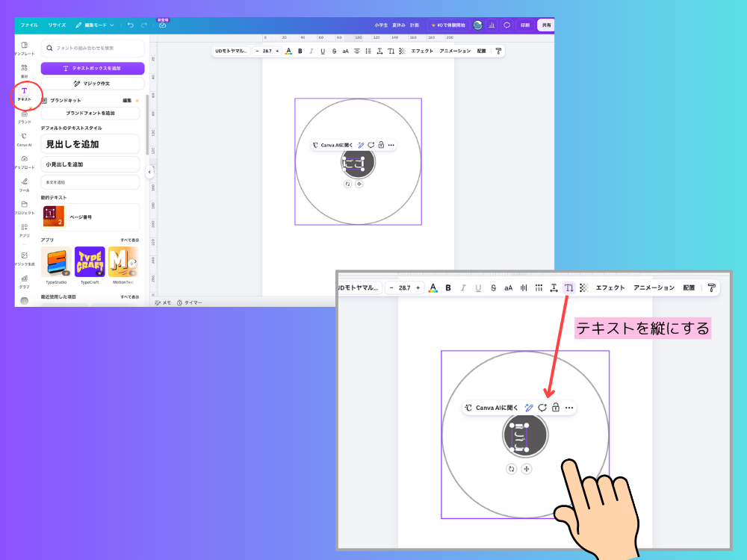Toggle strikethrough (S) in the enlarged inset toolbar

click(493, 287)
